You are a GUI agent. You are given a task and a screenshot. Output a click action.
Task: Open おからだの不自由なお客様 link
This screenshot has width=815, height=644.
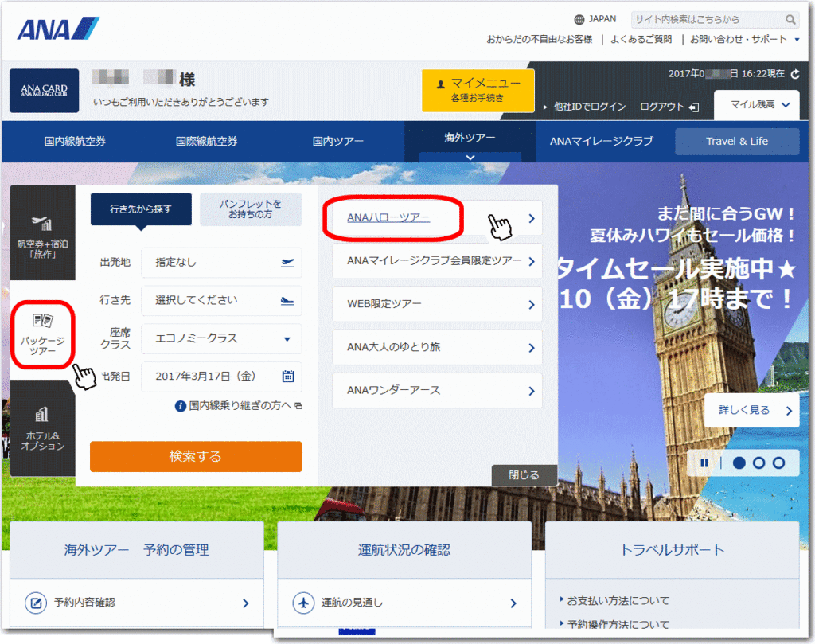(539, 40)
